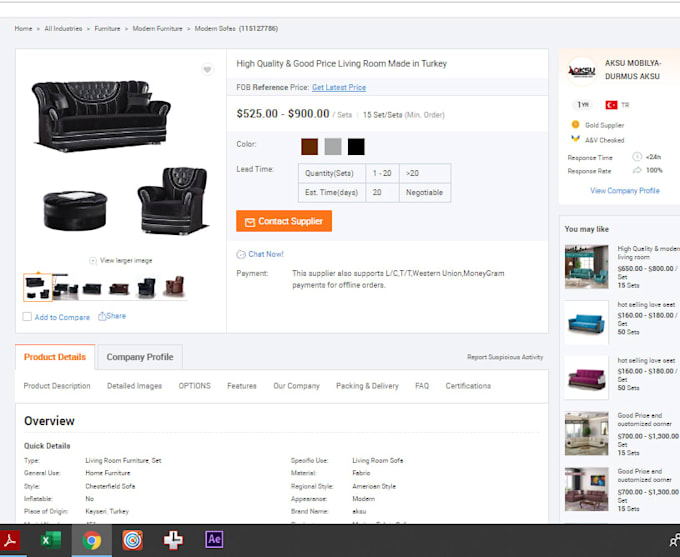Select the brown armchair thumbnail
Viewport: 680px width, 557px height.
click(x=174, y=287)
